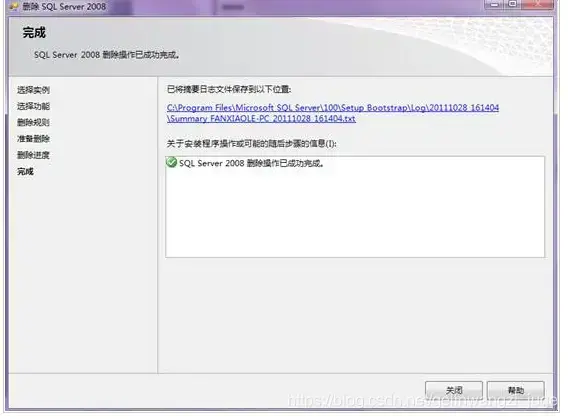
Task: Select the 删除进度 step in sidebar
Action: pyautogui.click(x=33, y=155)
